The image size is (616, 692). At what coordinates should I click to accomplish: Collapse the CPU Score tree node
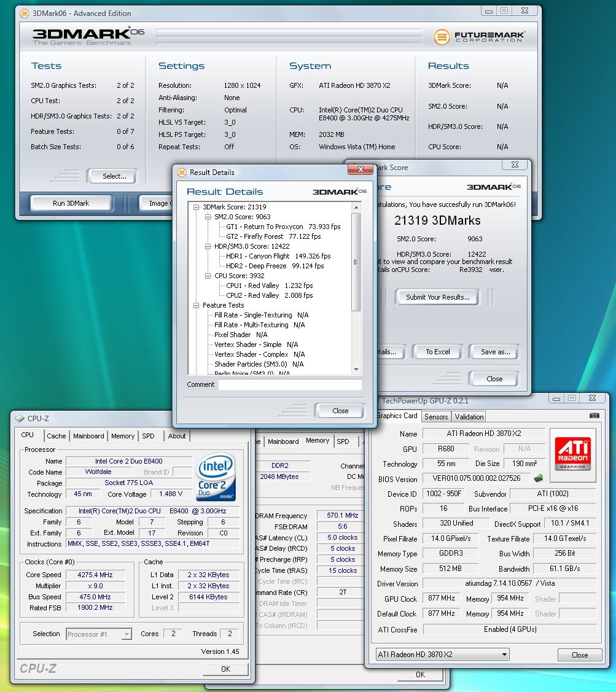[x=208, y=276]
